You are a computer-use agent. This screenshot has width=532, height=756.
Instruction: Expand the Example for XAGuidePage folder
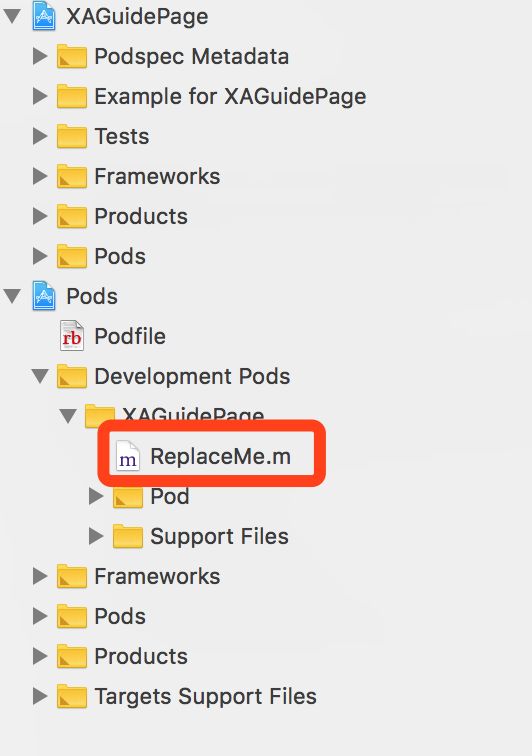(40, 96)
